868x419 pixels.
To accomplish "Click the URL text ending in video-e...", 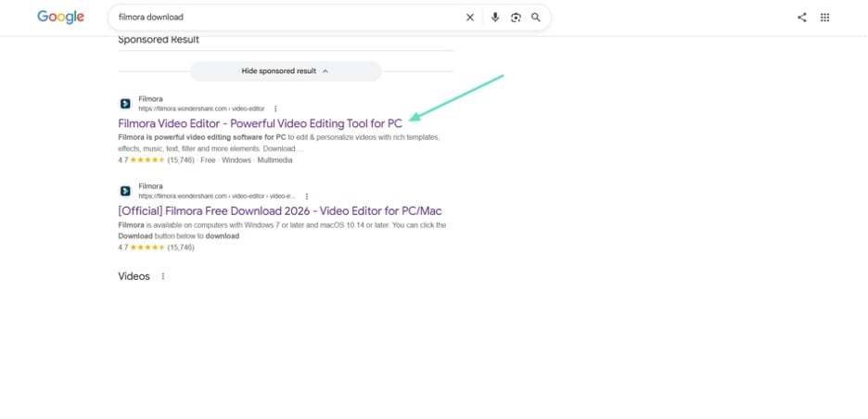I will coord(217,197).
